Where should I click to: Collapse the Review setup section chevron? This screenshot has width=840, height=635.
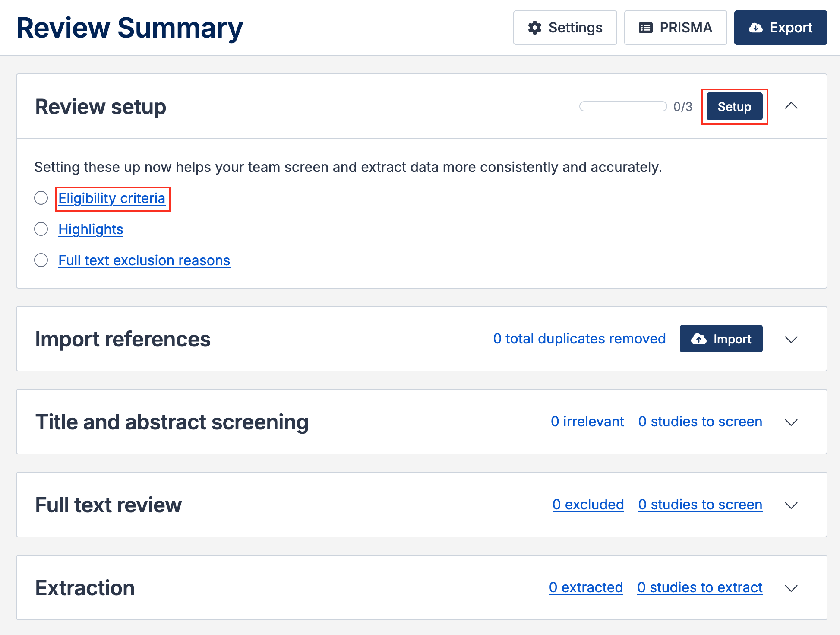(x=791, y=106)
